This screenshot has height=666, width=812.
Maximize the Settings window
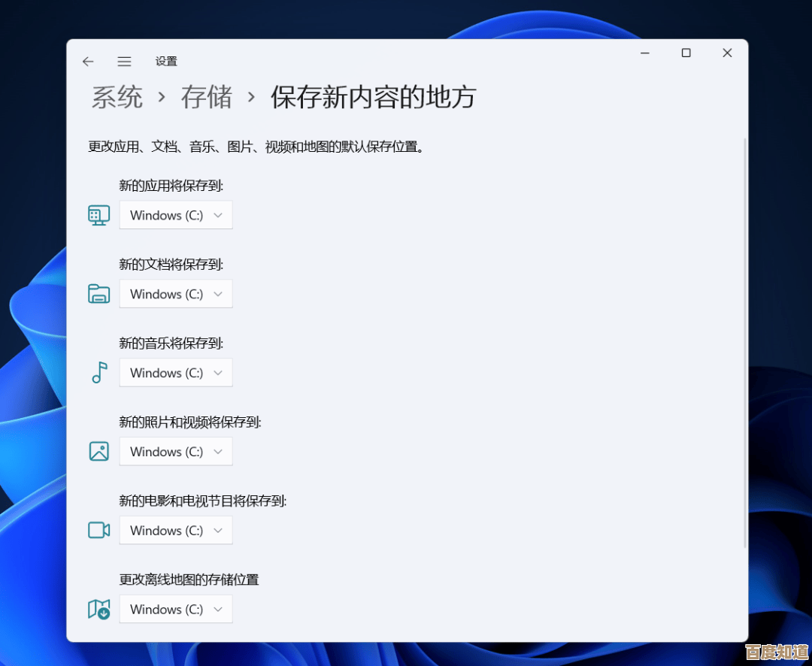click(x=686, y=53)
